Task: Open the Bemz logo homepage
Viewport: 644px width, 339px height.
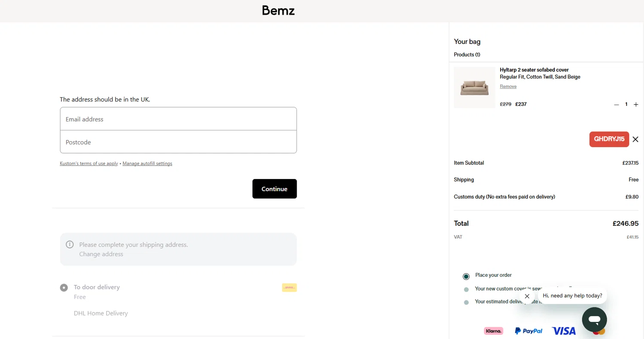Action: [x=278, y=11]
